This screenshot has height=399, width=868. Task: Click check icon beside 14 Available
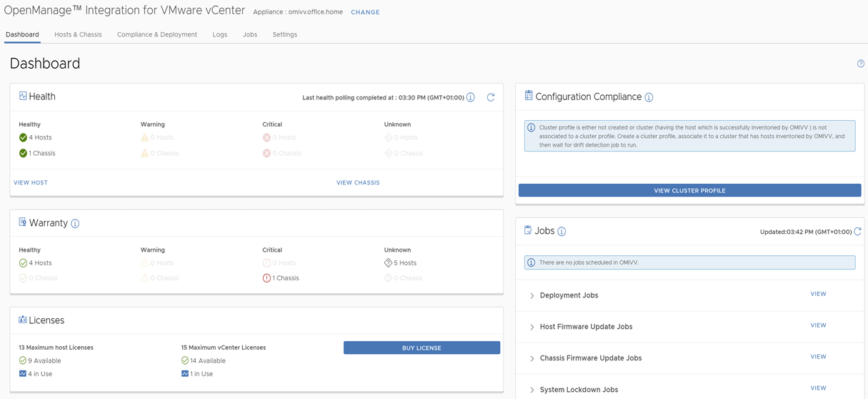click(185, 360)
